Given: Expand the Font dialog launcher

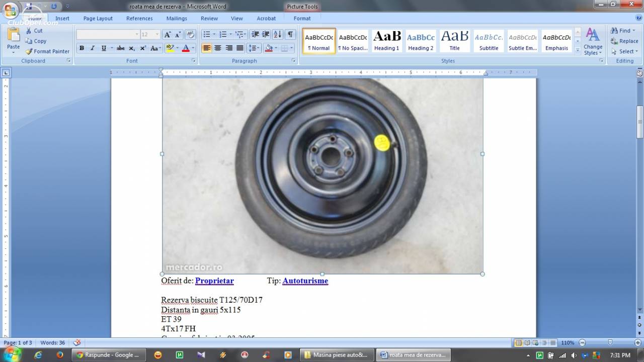Looking at the screenshot, I should (x=194, y=61).
